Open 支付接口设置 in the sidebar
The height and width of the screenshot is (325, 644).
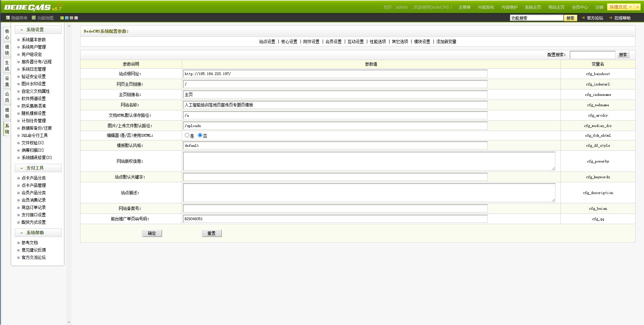click(x=34, y=215)
